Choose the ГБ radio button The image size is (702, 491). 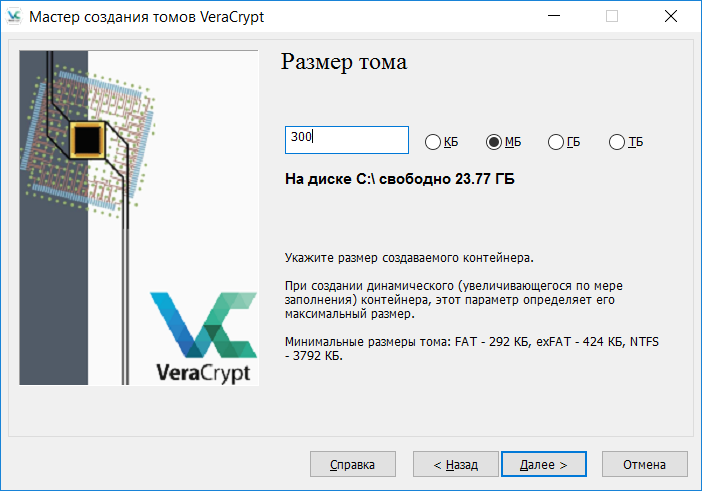(x=555, y=142)
